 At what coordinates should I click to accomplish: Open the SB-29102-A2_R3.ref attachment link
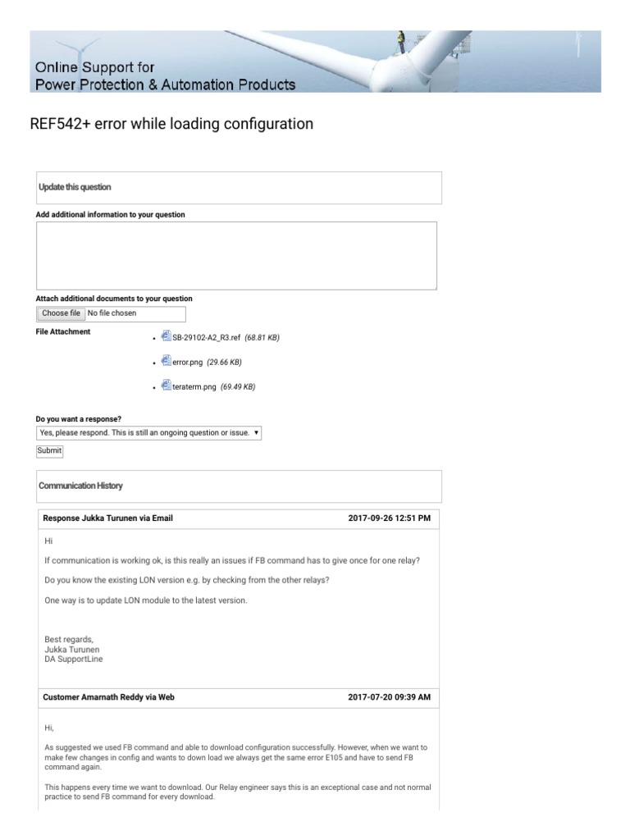point(206,337)
